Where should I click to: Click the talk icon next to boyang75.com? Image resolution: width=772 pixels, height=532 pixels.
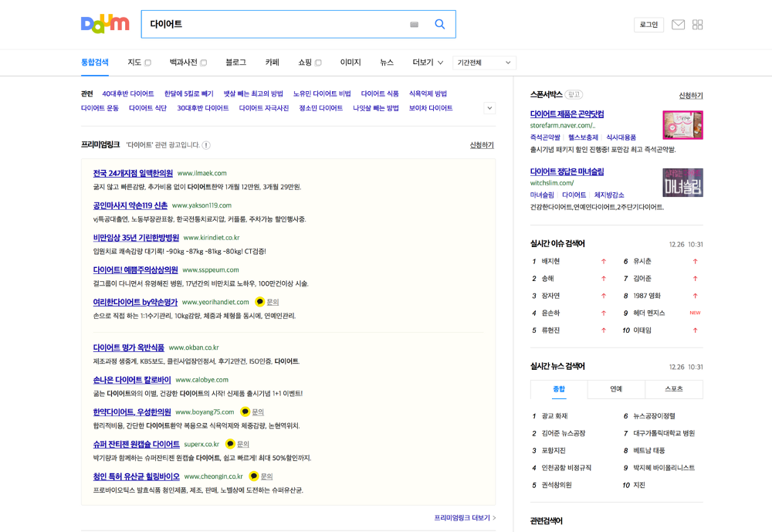(245, 412)
